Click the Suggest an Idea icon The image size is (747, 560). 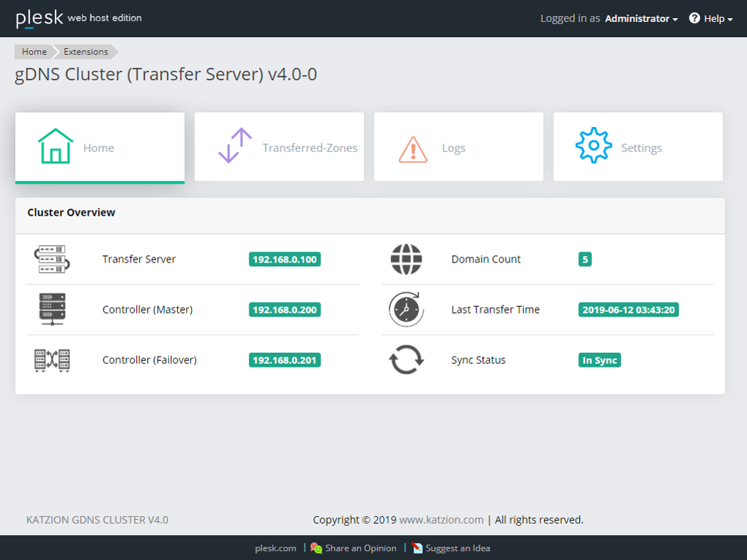417,548
